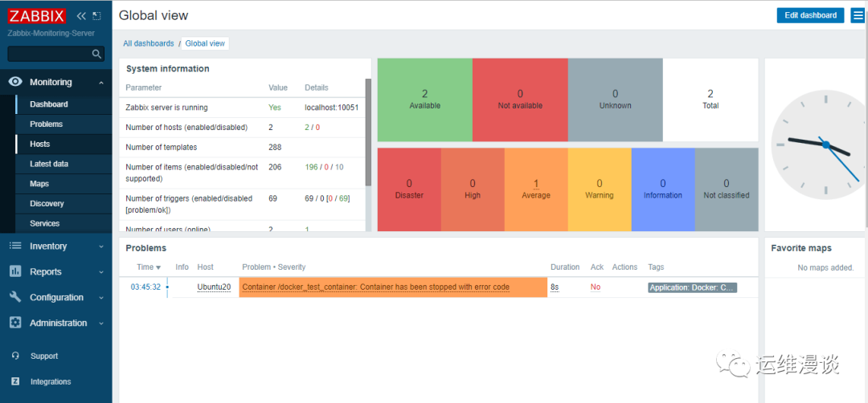Expand the Inventory section chevron
Image resolution: width=868 pixels, height=403 pixels.
100,246
